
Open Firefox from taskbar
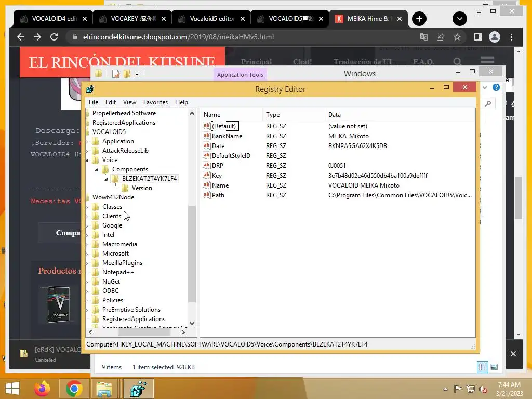tap(43, 389)
